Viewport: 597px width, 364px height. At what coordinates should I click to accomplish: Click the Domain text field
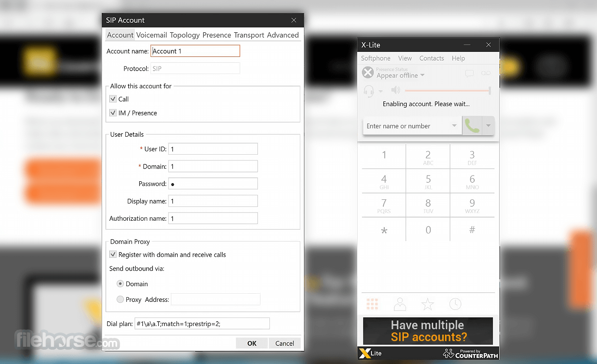click(213, 167)
